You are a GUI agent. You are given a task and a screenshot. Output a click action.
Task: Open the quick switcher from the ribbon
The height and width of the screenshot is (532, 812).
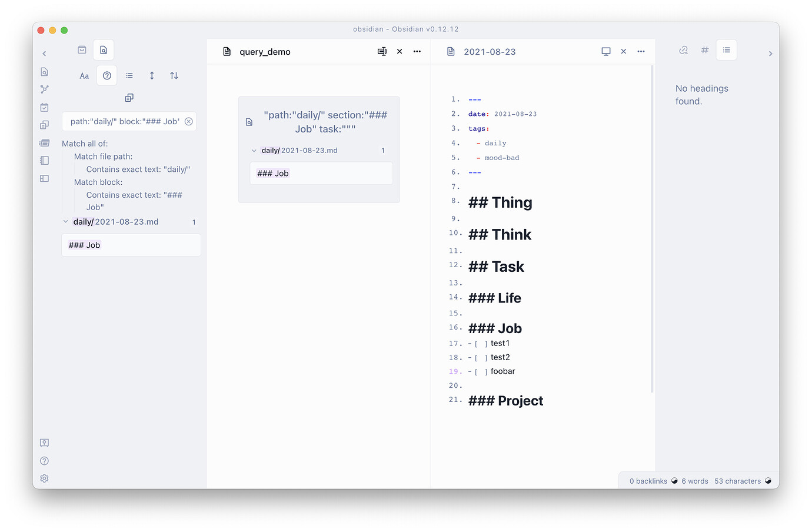[x=44, y=72]
